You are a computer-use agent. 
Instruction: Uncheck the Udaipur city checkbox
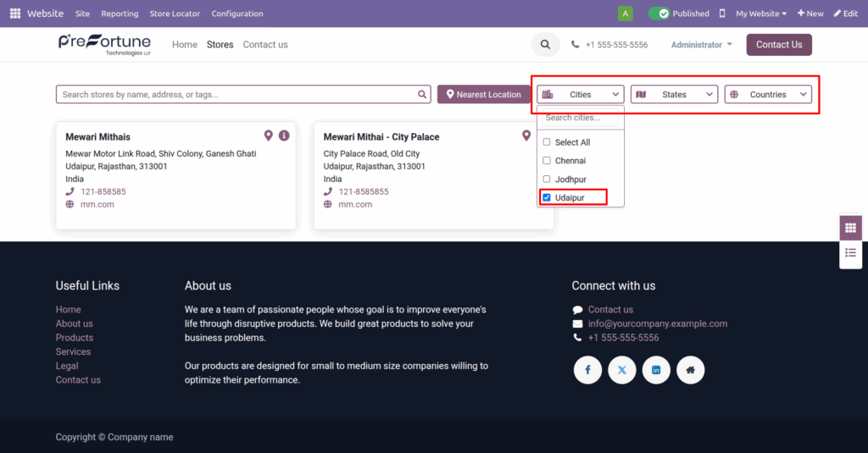pyautogui.click(x=547, y=197)
